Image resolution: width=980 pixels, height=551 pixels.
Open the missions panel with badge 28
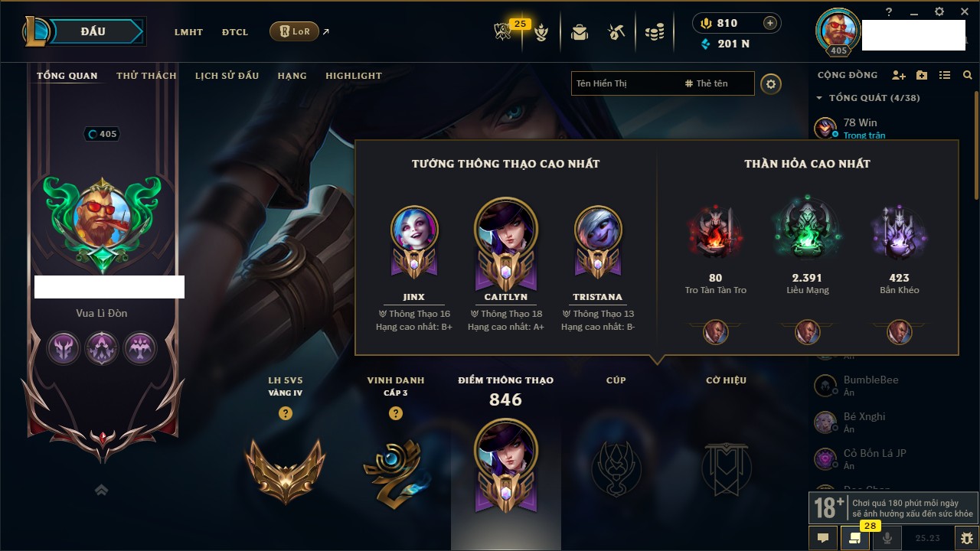(x=855, y=538)
